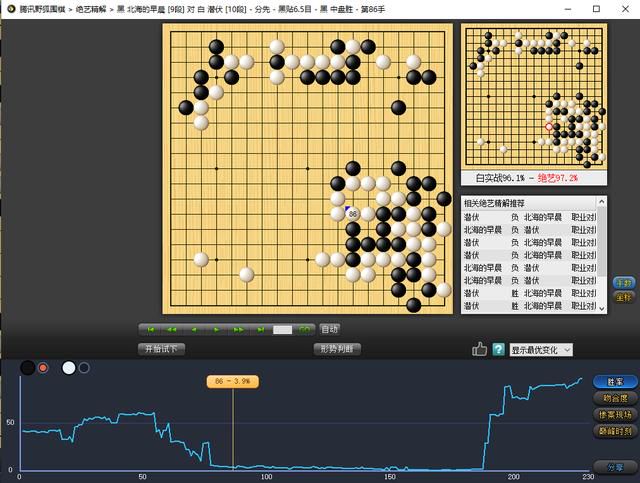Toggle the orange dot black series marker
This screenshot has width=640, height=483.
click(x=43, y=368)
